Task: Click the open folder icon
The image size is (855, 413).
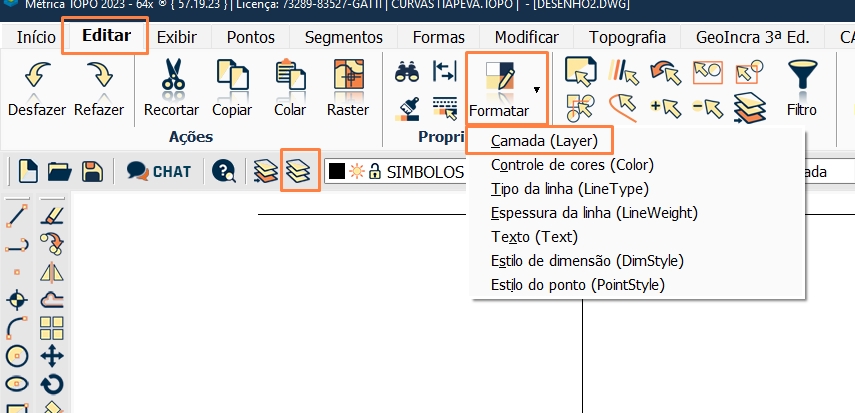Action: tap(60, 171)
